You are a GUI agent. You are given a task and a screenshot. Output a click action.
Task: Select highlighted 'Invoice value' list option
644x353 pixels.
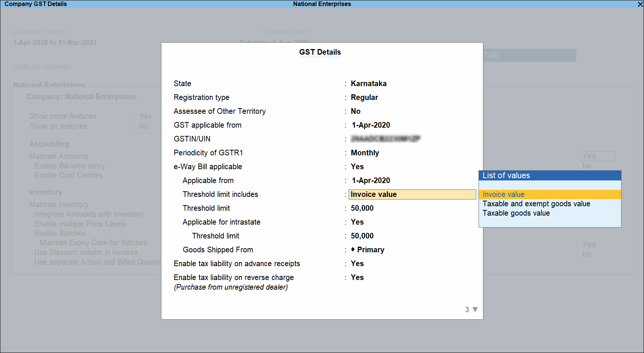pos(503,194)
